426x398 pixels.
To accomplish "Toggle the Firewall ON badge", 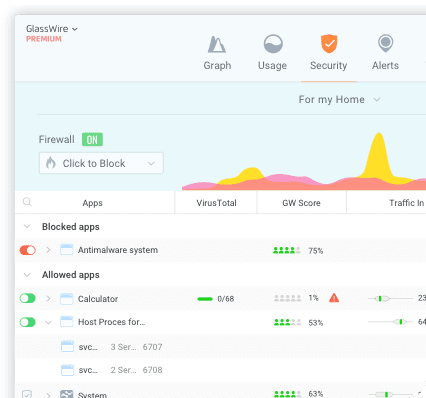I will tap(92, 139).
